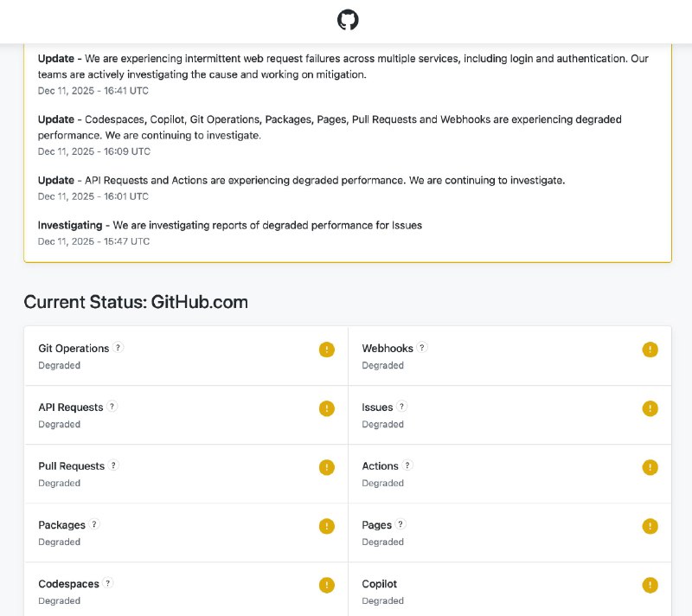This screenshot has height=616, width=692.
Task: Click the Webhooks degraded status icon
Action: 650,350
